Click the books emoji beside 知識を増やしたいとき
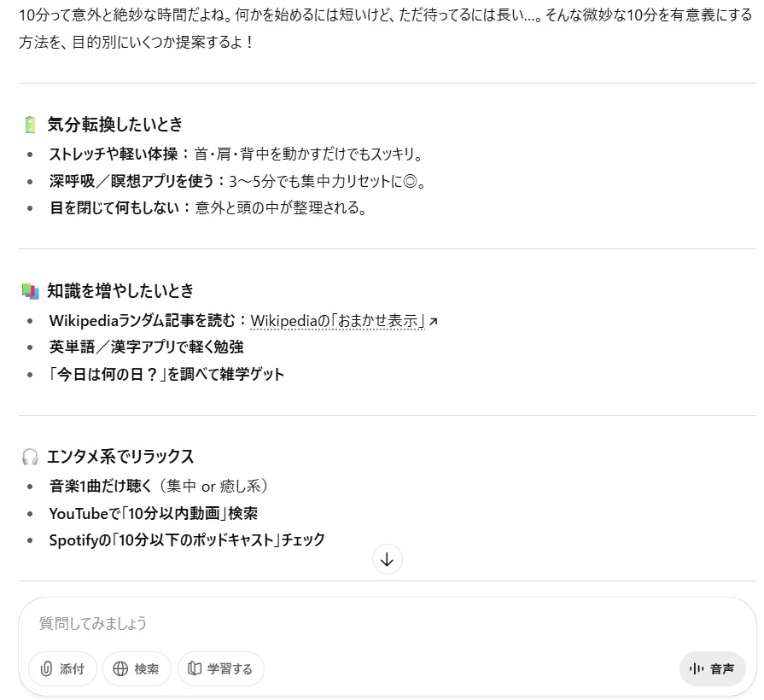This screenshot has height=700, width=764. click(x=30, y=291)
